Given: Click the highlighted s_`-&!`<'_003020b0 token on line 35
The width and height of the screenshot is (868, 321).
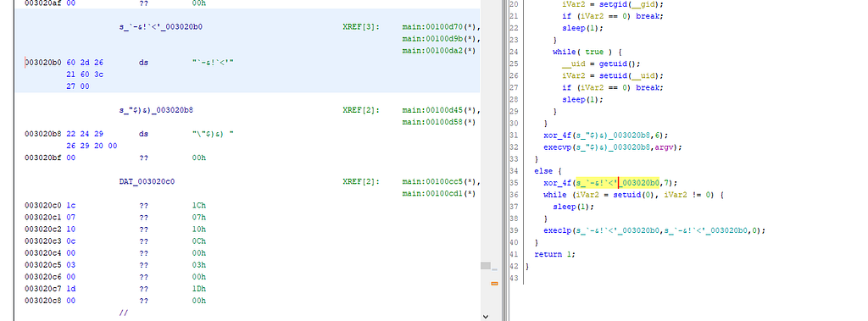Looking at the screenshot, I should (618, 183).
